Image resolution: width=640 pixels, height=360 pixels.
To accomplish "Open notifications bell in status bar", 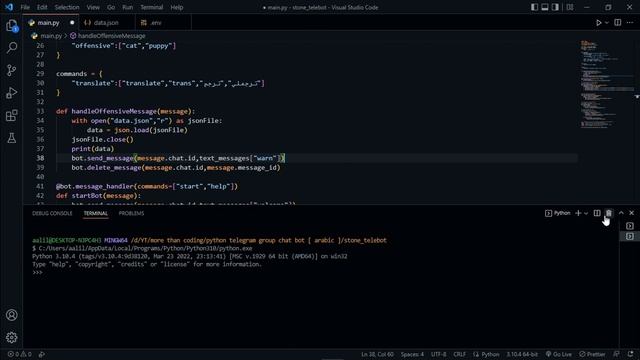I will (631, 354).
